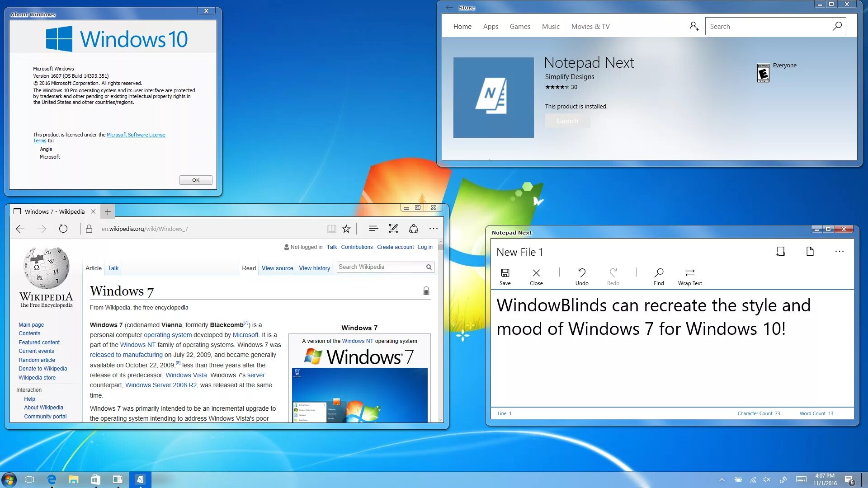Click the Edge page scrollbar down arrow
The image size is (868, 488).
441,420
